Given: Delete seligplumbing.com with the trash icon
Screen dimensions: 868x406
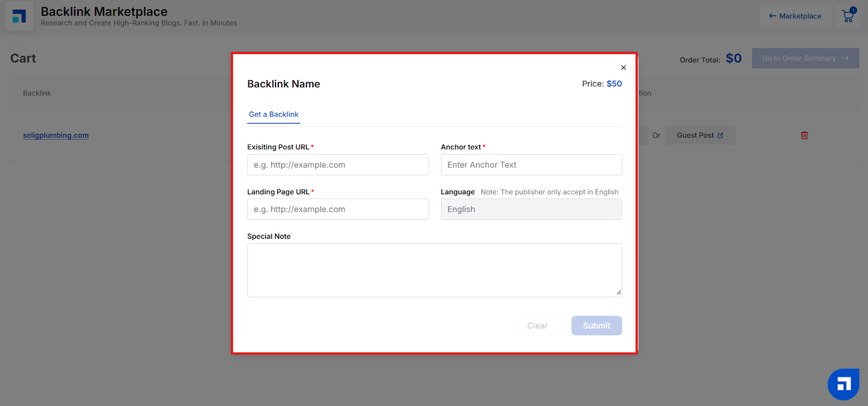Looking at the screenshot, I should click(x=805, y=135).
